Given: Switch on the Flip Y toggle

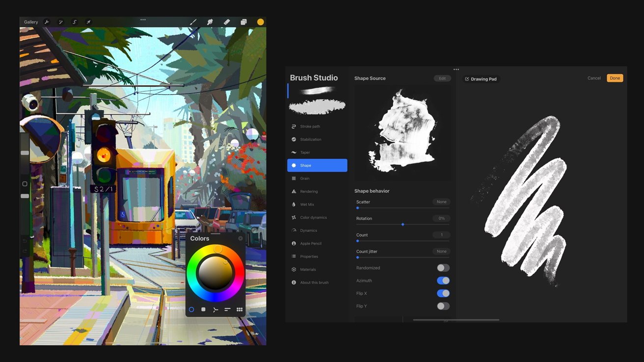Looking at the screenshot, I should click(x=443, y=306).
